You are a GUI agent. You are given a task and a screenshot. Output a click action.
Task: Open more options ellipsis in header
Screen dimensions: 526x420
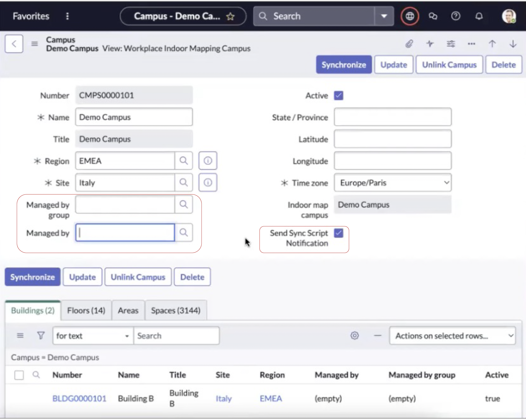point(471,44)
